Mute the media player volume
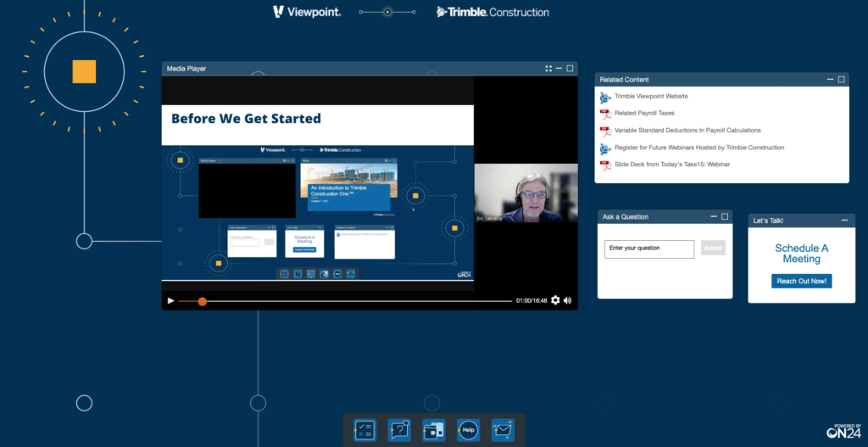The height and width of the screenshot is (447, 868). pos(567,300)
